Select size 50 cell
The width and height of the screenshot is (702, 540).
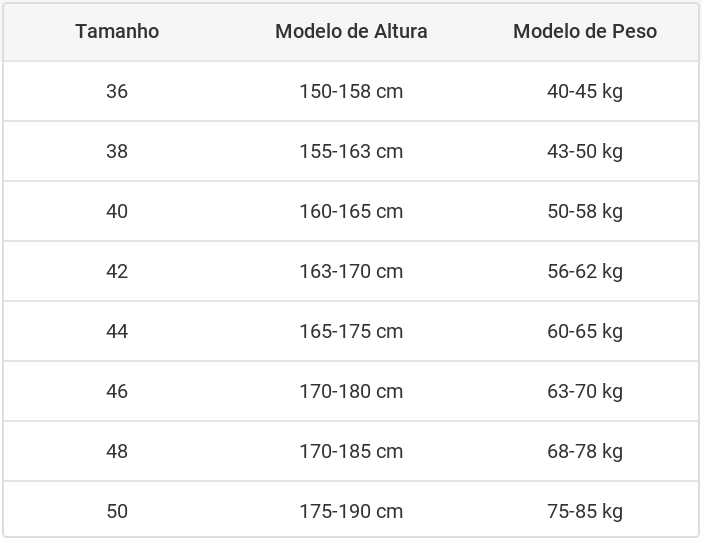click(x=117, y=511)
